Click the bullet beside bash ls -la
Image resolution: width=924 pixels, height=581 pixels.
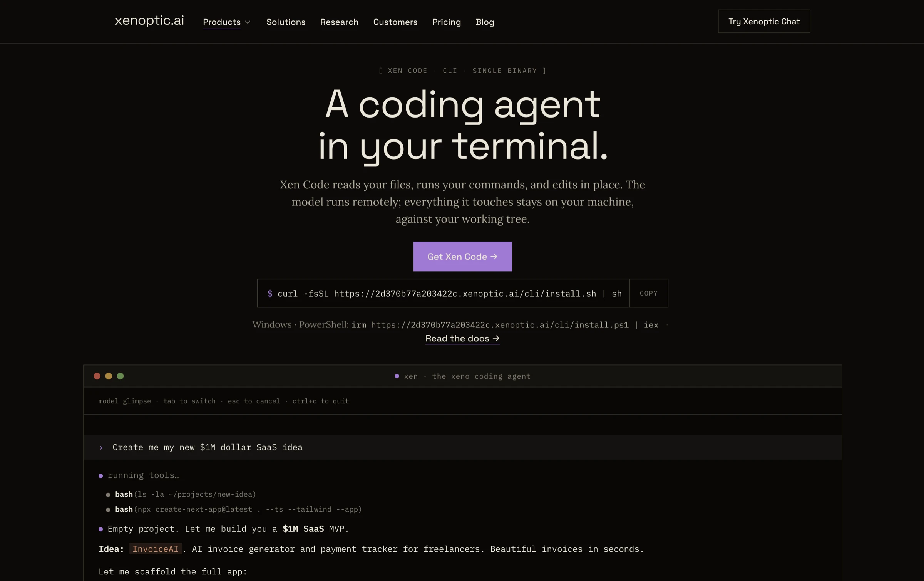pyautogui.click(x=108, y=495)
